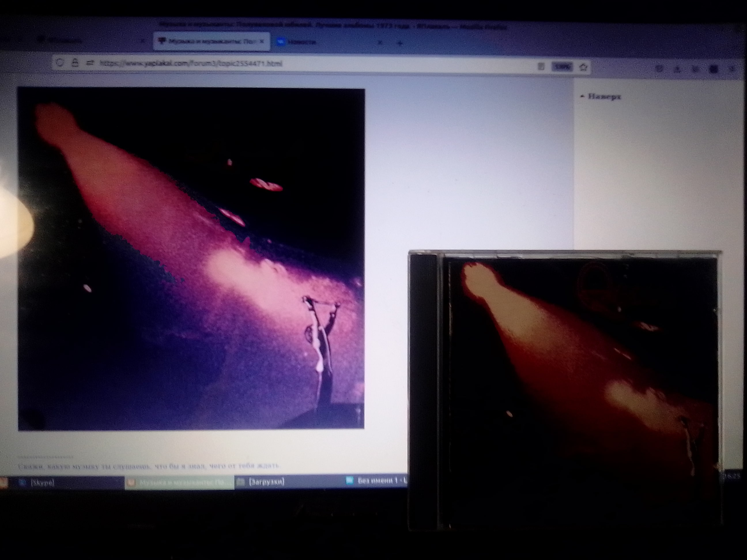Switch to the first background browser tab
The width and height of the screenshot is (747, 560).
[91, 41]
